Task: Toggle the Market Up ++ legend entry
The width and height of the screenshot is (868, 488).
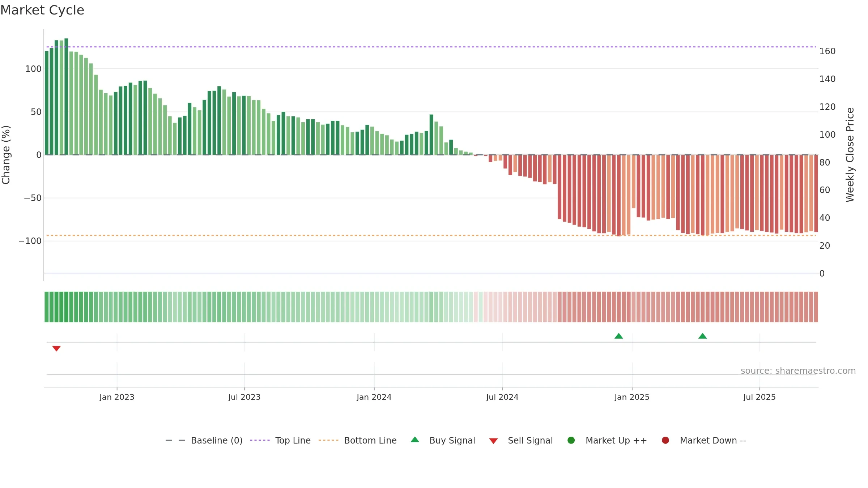Action: click(x=607, y=440)
